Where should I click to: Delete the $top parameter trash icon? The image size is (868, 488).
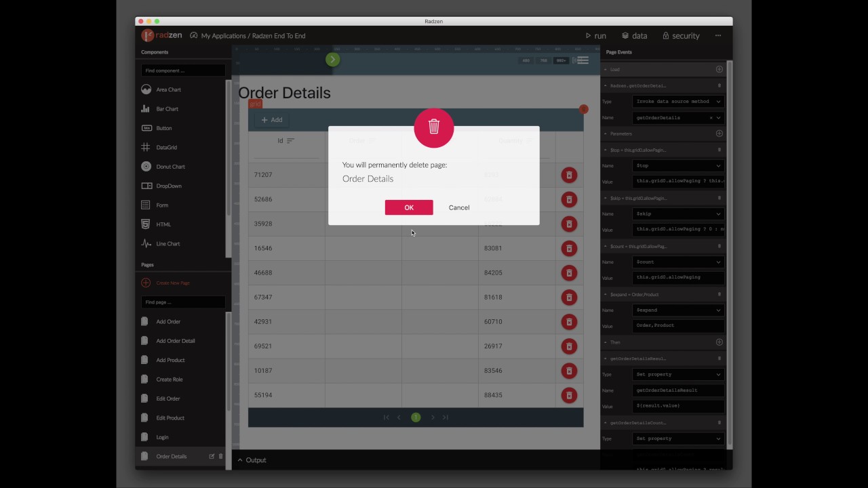click(719, 150)
